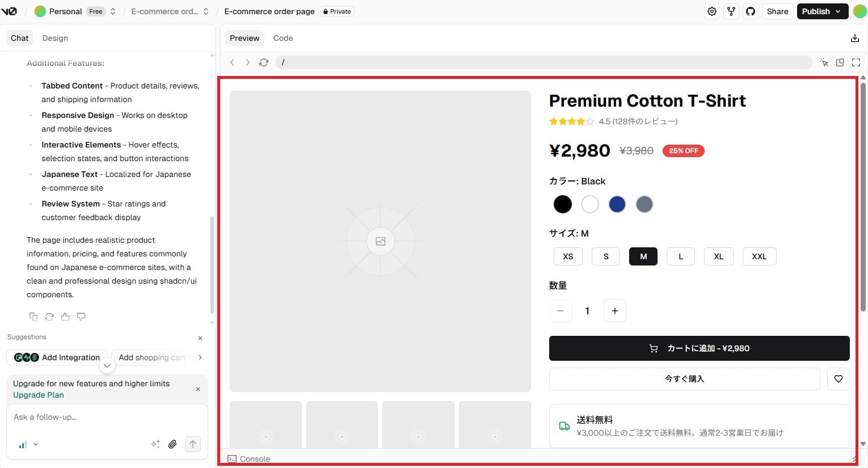Add product to wishlist with heart icon
The width and height of the screenshot is (868, 468).
(x=838, y=379)
